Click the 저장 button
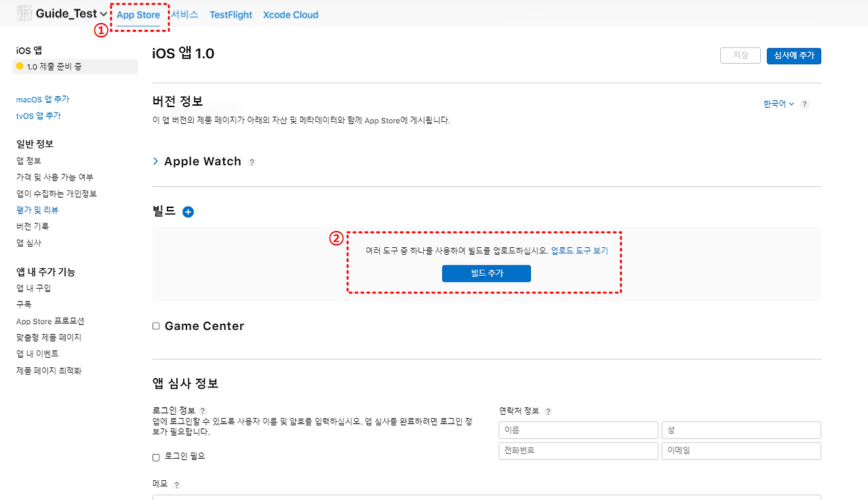 pyautogui.click(x=740, y=56)
